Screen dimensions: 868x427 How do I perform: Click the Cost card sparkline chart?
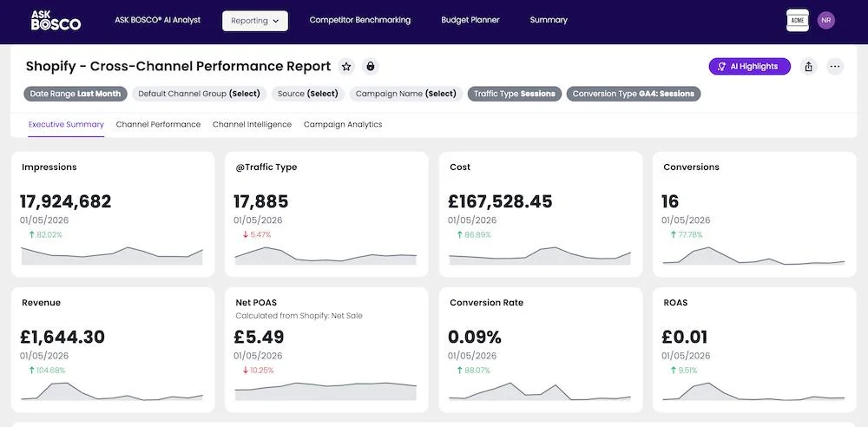540,255
